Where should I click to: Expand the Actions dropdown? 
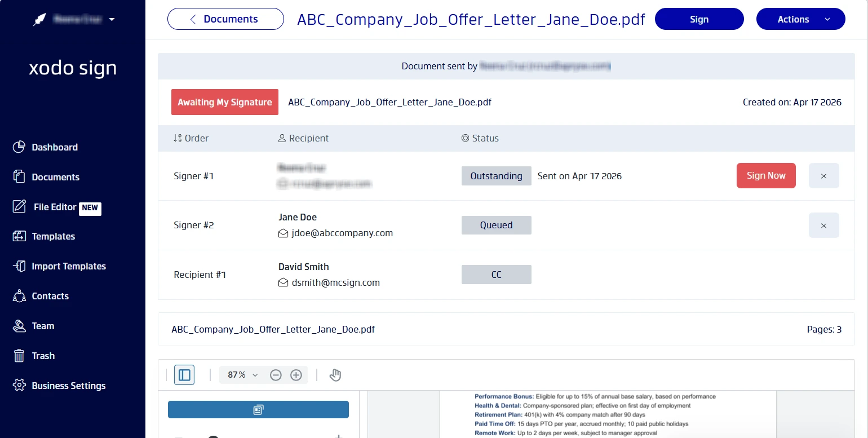[800, 19]
